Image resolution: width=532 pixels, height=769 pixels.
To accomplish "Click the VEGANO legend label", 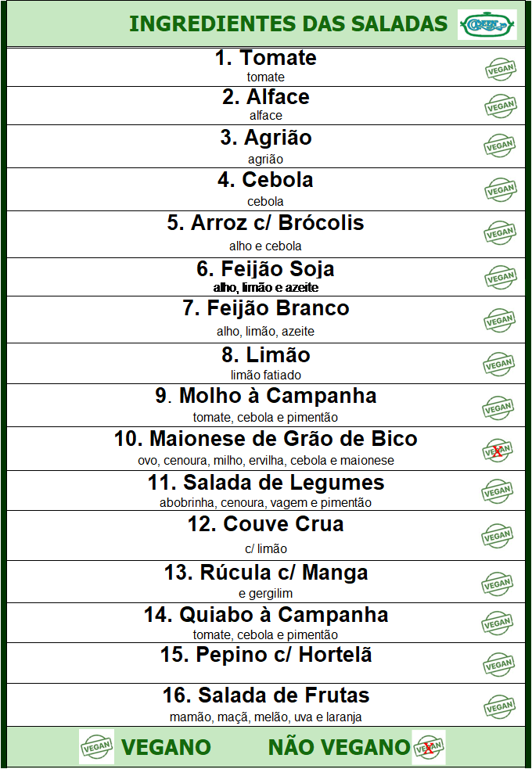I will 167,748.
